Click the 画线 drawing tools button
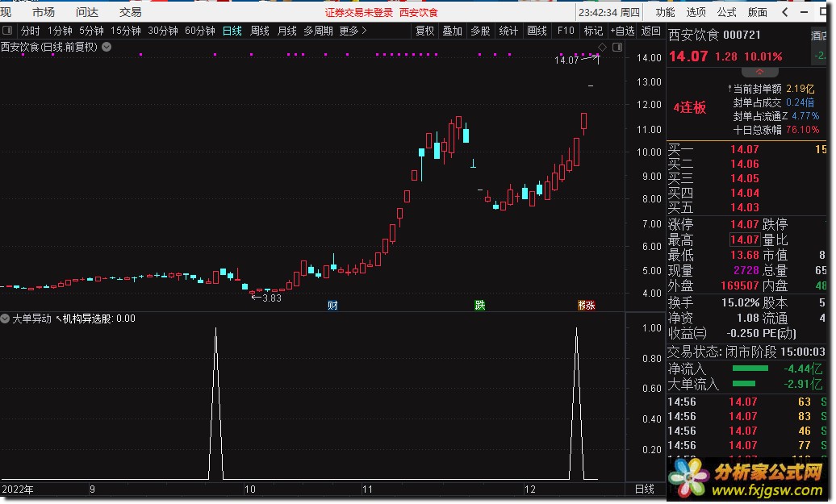This screenshot has width=836, height=504. [x=537, y=31]
